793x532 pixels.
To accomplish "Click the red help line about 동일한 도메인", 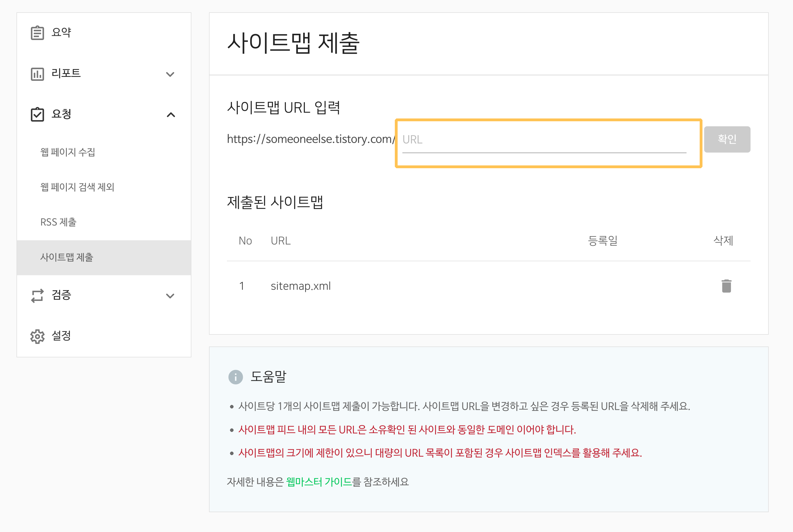I will (407, 430).
